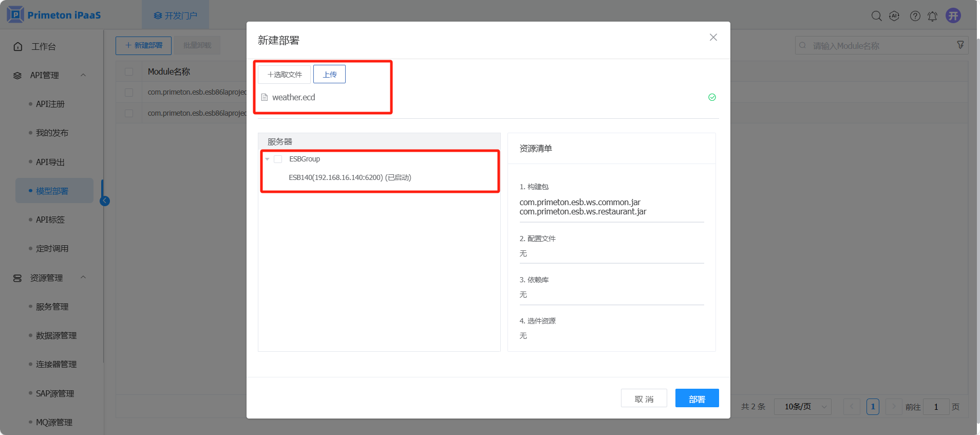Open the help question mark icon
The width and height of the screenshot is (980, 435).
tap(915, 16)
